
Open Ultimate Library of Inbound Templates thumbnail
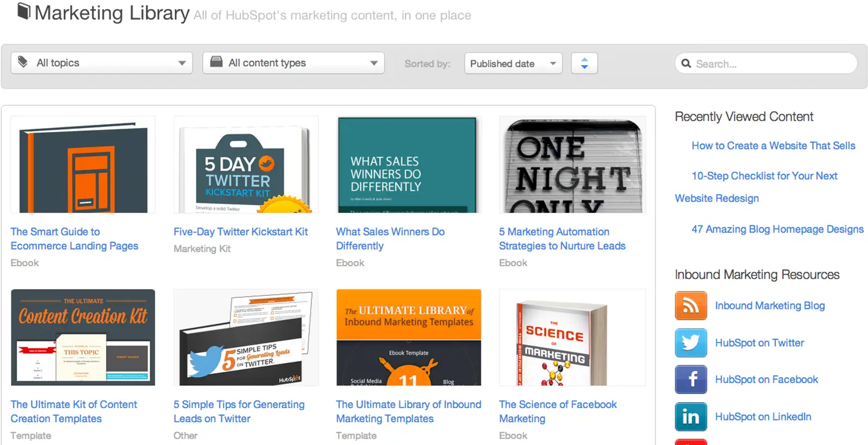[x=409, y=338]
